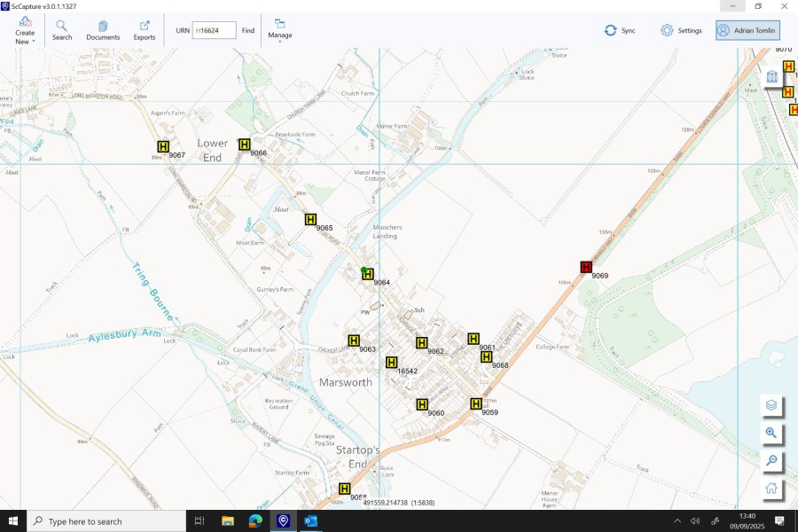
Task: Open the Settings page
Action: (x=681, y=30)
